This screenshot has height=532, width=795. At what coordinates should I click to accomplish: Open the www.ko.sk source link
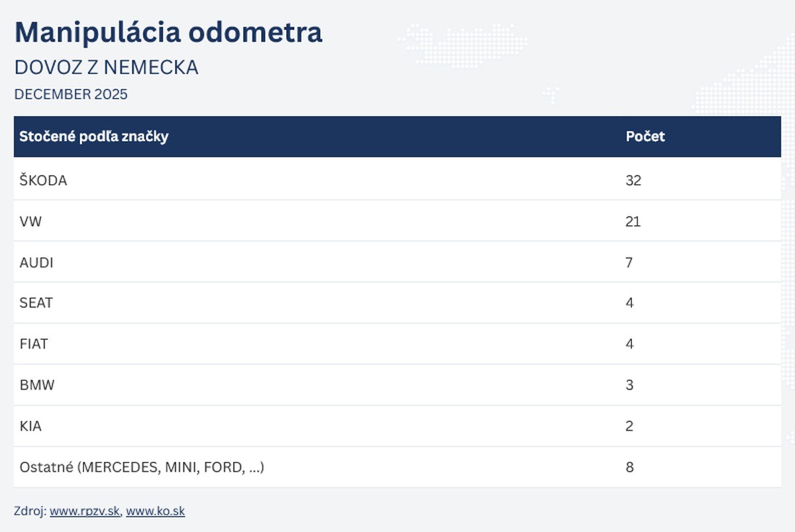pos(155,511)
